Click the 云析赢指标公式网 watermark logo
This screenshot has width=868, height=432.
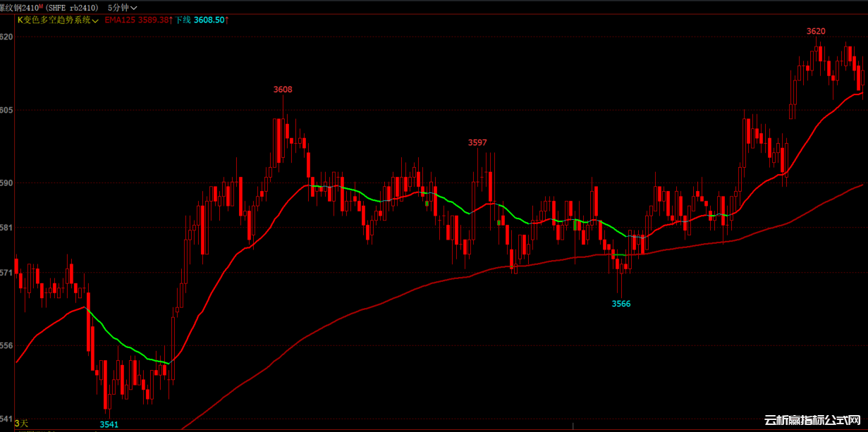pos(812,420)
